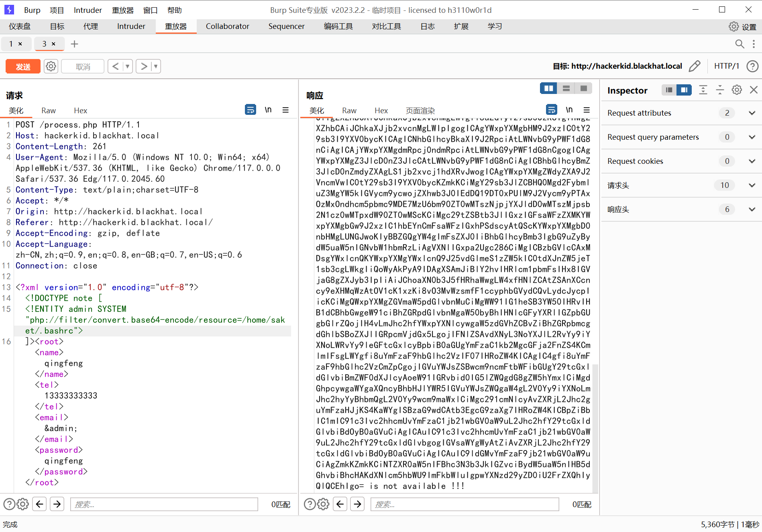Close Repeater tab 3

pos(53,44)
